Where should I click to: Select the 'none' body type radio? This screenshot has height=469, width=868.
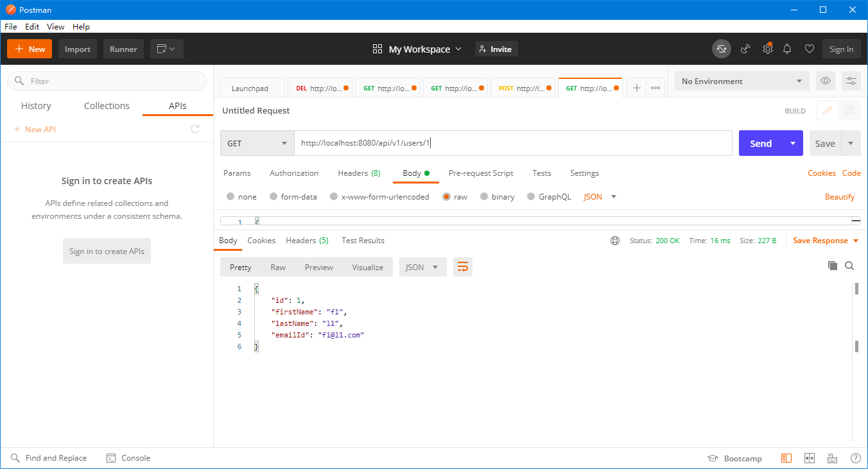click(x=230, y=197)
